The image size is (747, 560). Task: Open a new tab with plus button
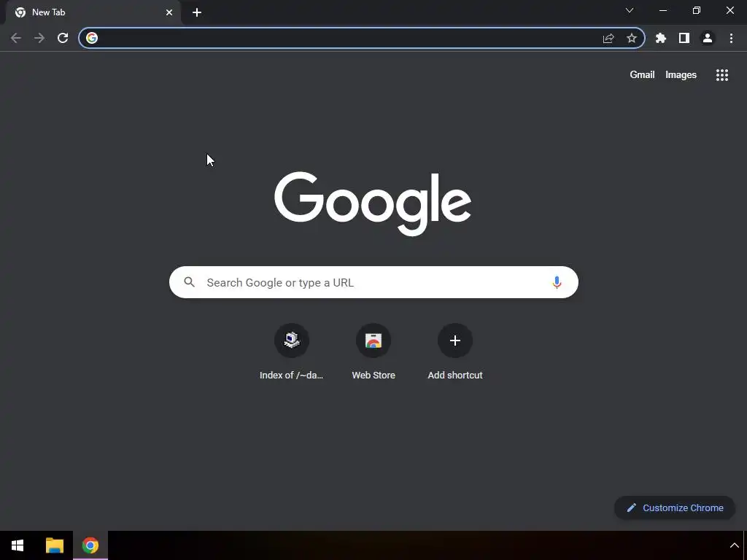click(197, 12)
